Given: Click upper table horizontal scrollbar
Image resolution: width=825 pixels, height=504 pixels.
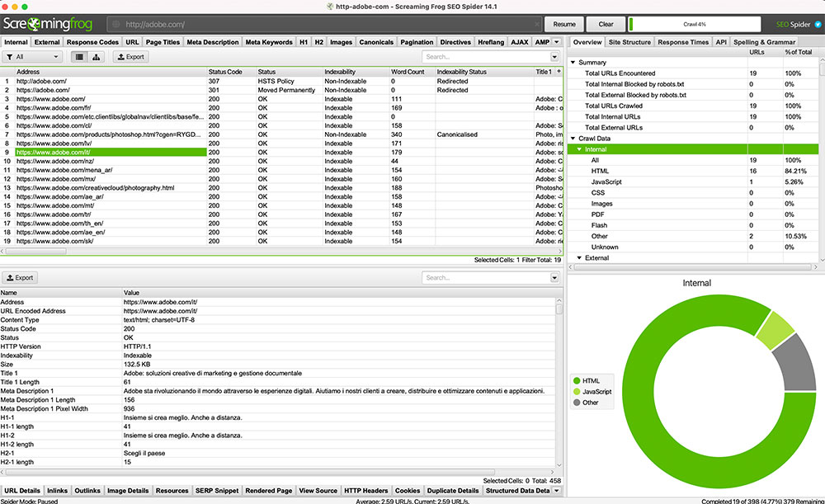Looking at the screenshot, I should pos(35,251).
